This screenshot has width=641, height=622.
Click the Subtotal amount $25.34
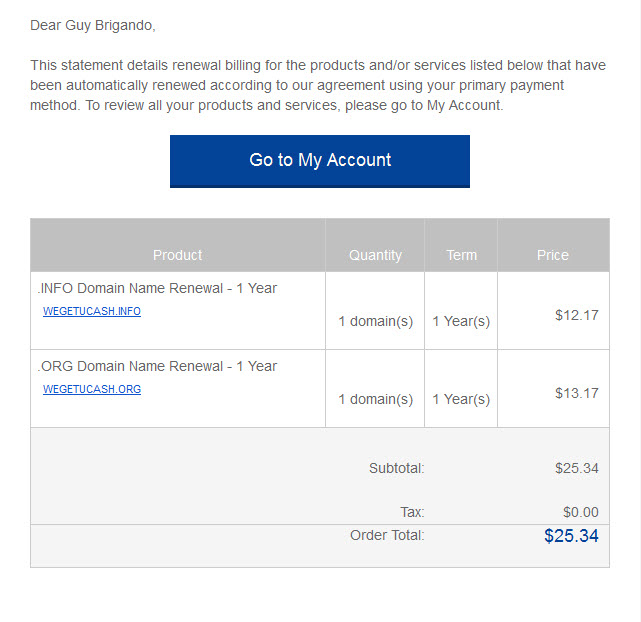(576, 468)
